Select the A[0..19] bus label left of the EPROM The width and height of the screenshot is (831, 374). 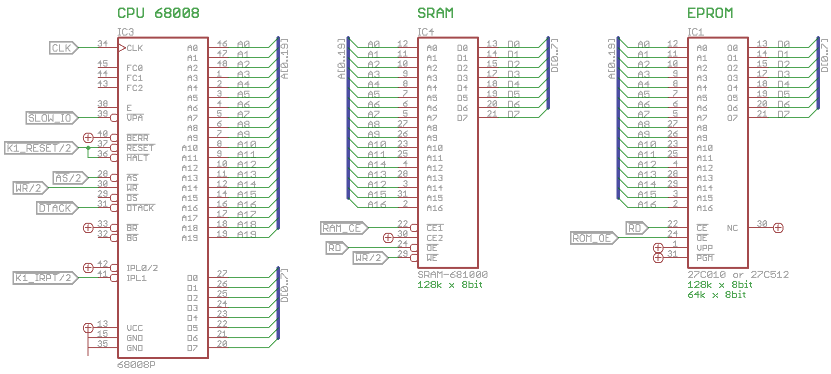pos(612,59)
